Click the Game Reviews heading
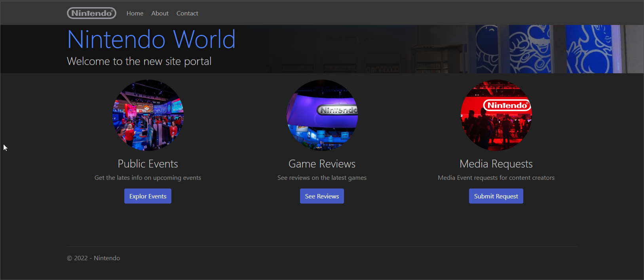This screenshot has width=644, height=280. [x=322, y=164]
